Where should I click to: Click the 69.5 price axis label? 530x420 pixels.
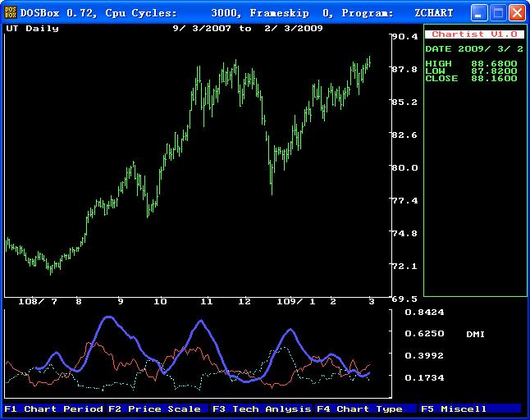pyautogui.click(x=405, y=299)
